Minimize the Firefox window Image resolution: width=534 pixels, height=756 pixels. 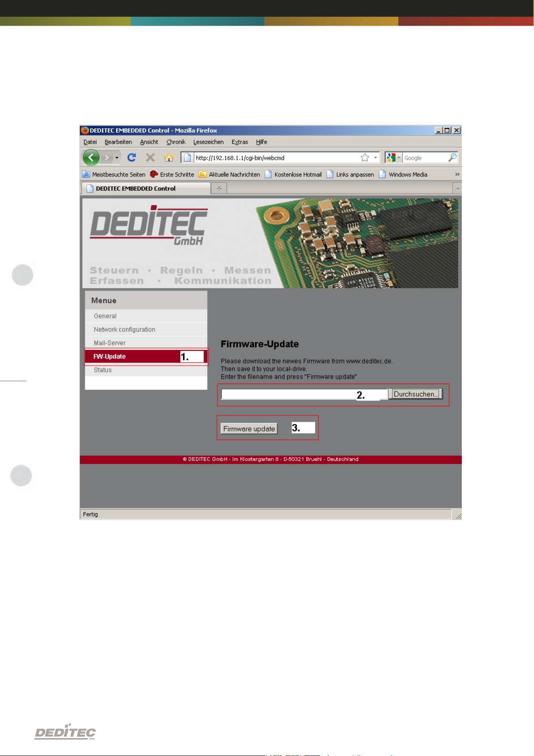[x=438, y=131]
